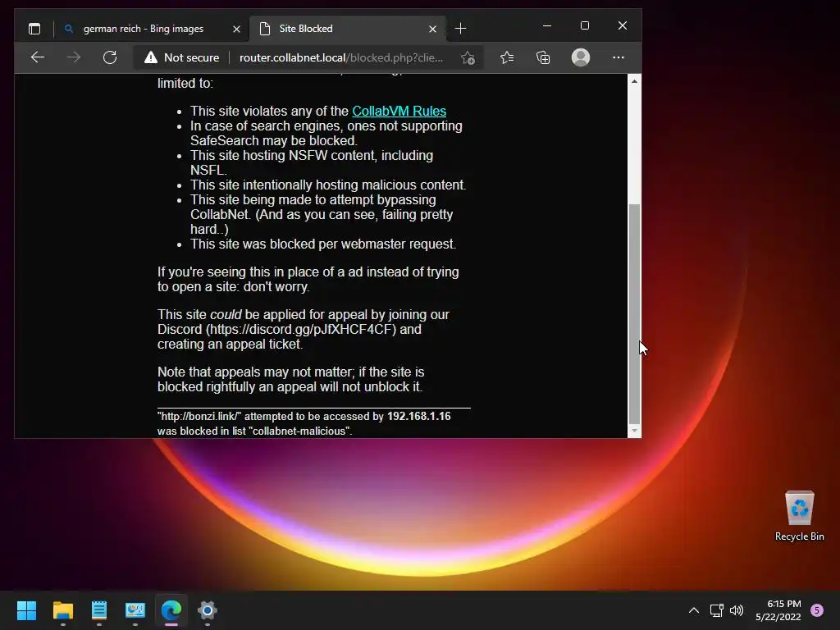Follow the CollabVM Rules link
840x630 pixels.
click(399, 111)
